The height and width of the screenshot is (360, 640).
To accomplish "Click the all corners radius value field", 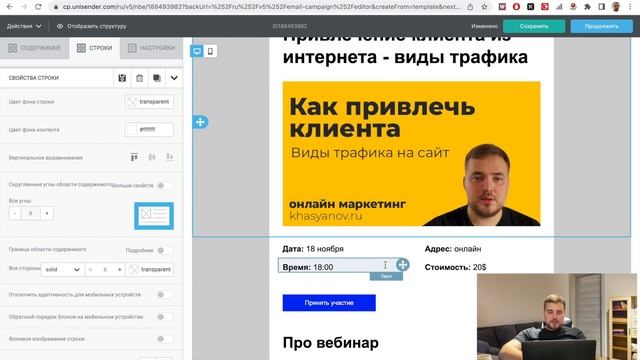I will [31, 213].
